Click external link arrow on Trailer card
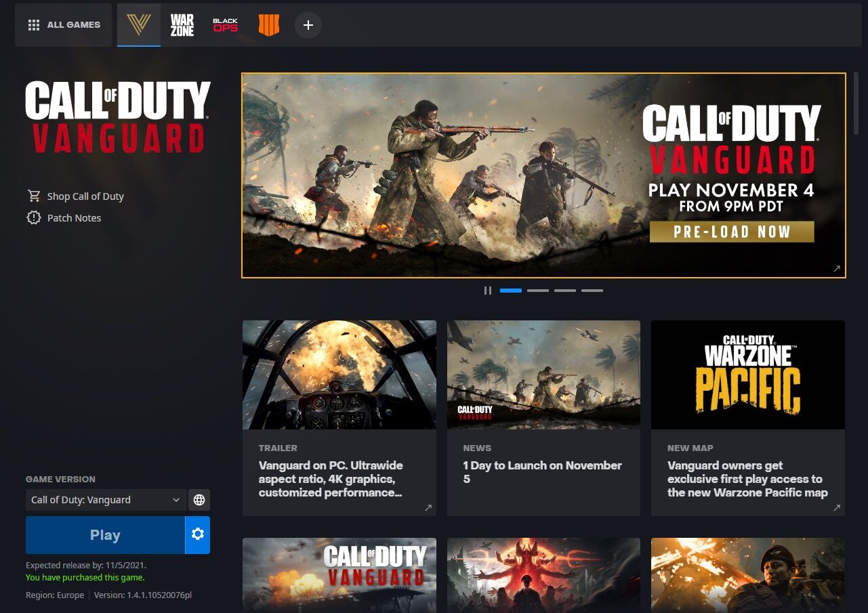 (x=428, y=507)
